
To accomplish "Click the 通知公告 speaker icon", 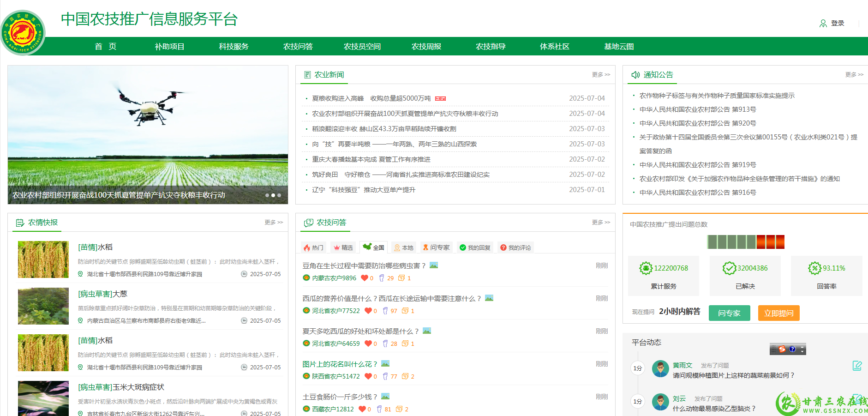I will (635, 74).
